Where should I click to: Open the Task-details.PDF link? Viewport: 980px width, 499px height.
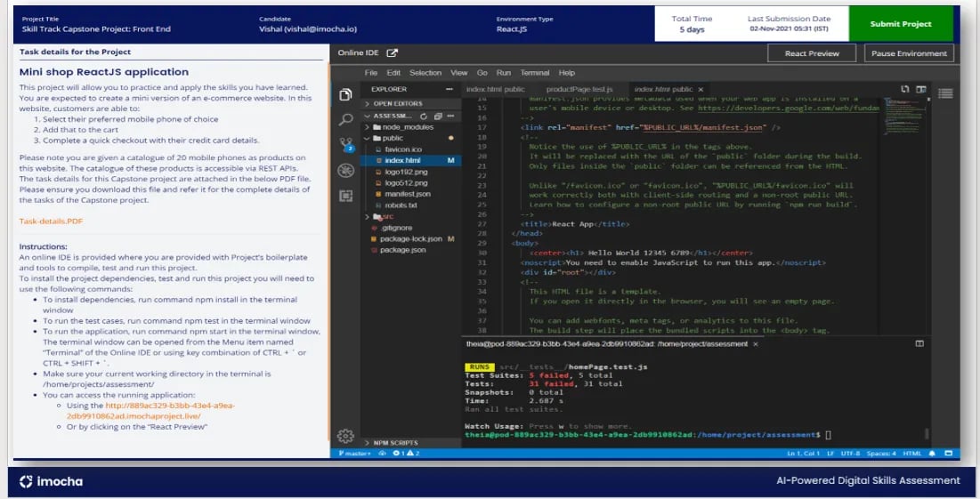coord(51,221)
